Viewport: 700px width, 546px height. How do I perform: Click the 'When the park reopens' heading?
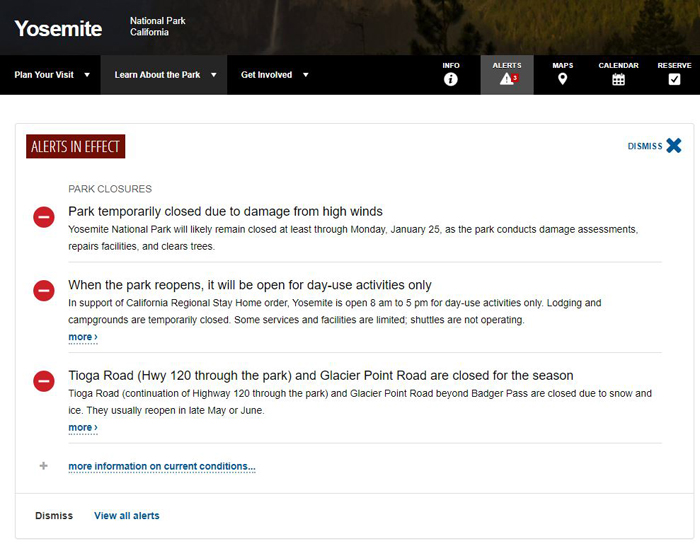[x=250, y=285]
